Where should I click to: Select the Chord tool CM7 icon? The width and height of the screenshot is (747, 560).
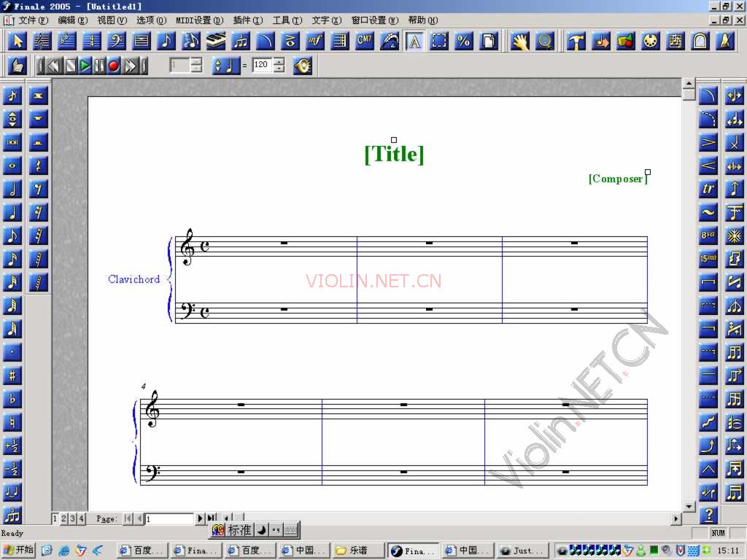pos(365,42)
